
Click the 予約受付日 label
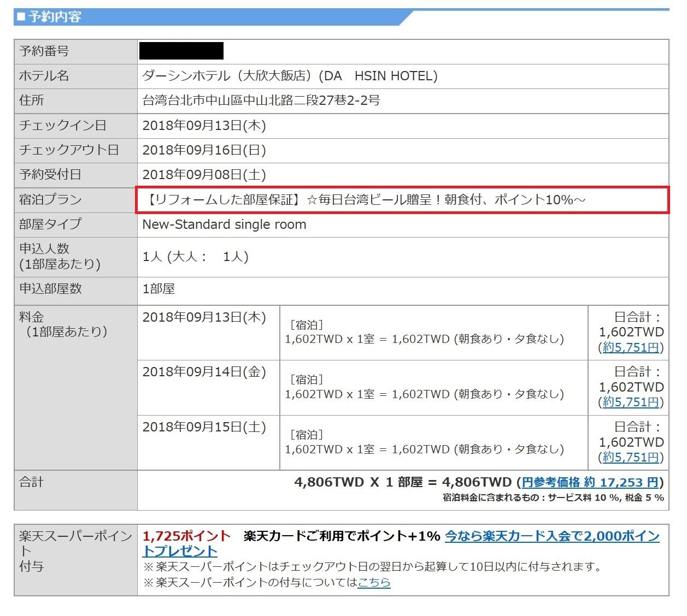tap(50, 175)
